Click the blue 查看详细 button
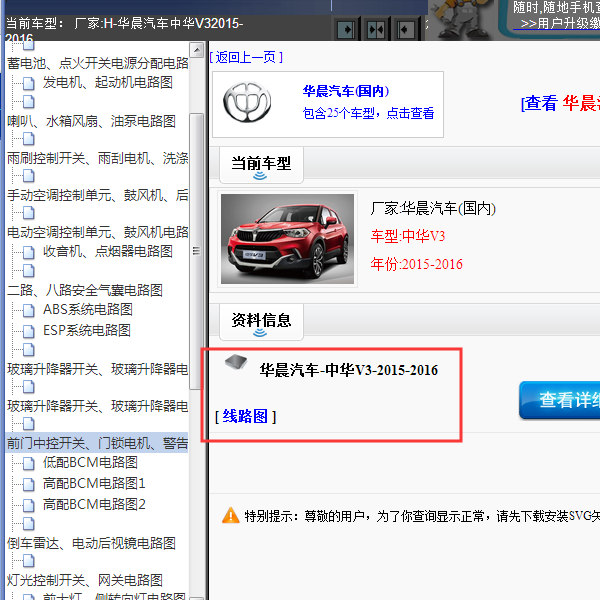The height and width of the screenshot is (600, 600). point(559,399)
